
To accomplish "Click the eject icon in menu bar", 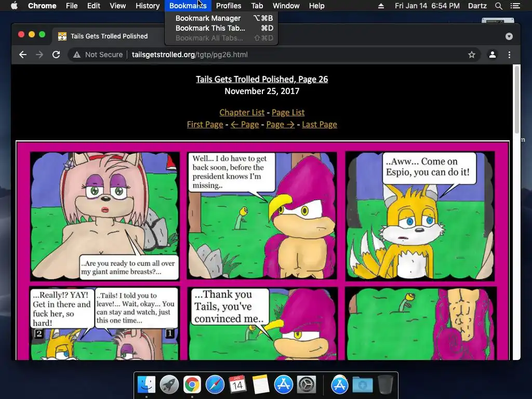I will point(381,6).
